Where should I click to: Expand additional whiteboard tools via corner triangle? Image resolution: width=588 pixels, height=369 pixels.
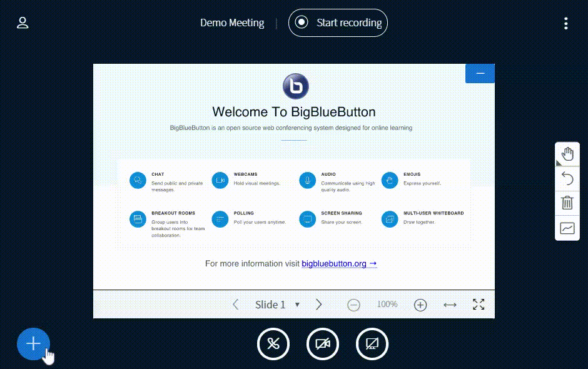point(559,163)
